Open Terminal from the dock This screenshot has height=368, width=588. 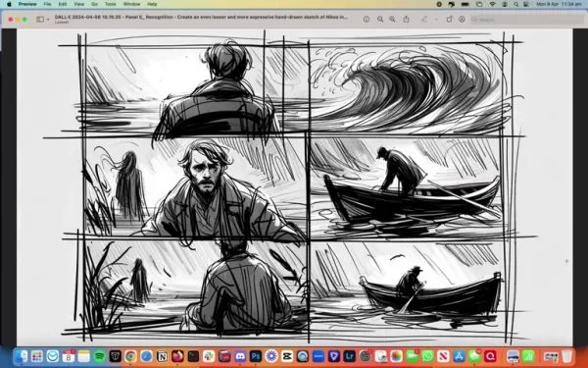(193, 356)
